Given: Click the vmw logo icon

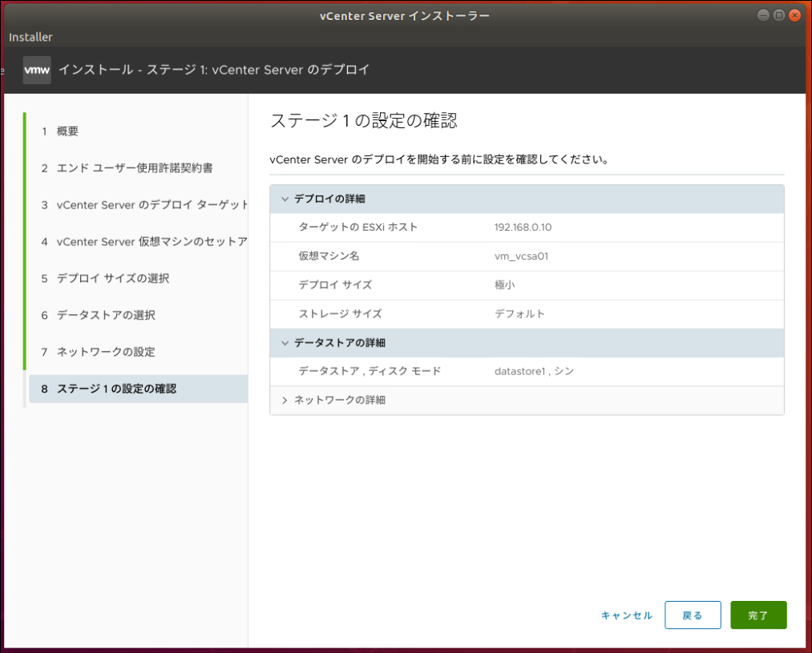Looking at the screenshot, I should (x=38, y=70).
